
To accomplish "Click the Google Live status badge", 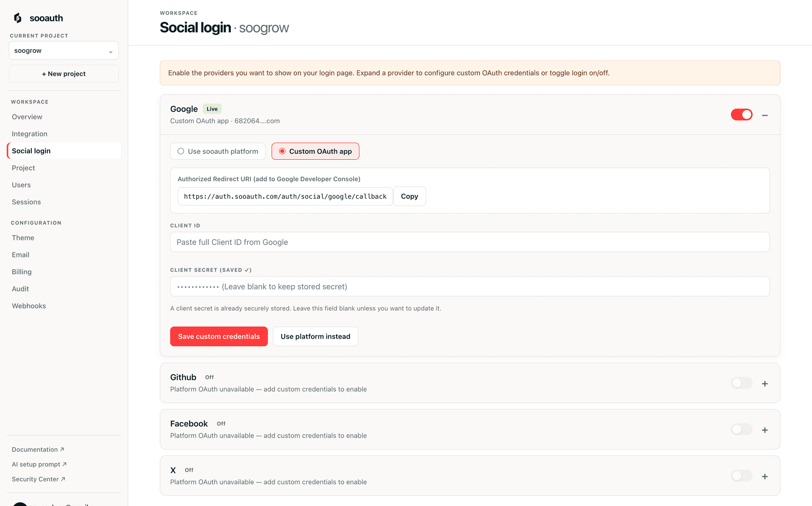I will [212, 109].
